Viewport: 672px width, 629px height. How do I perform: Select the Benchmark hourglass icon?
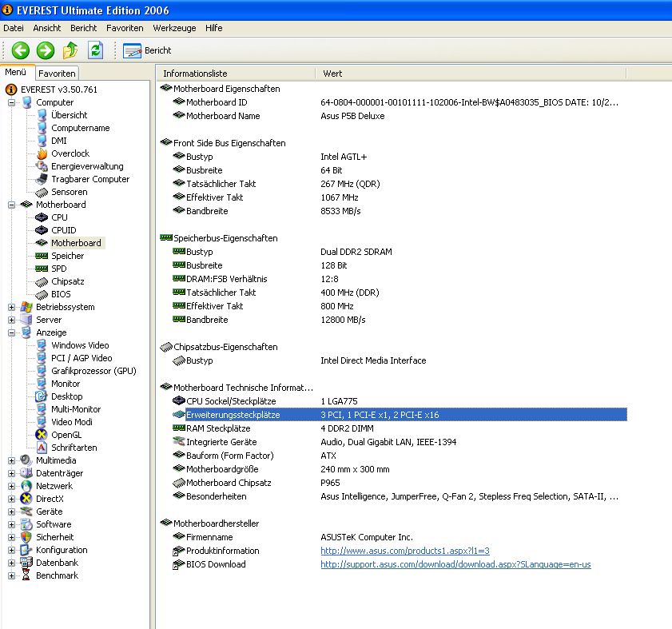[x=26, y=575]
